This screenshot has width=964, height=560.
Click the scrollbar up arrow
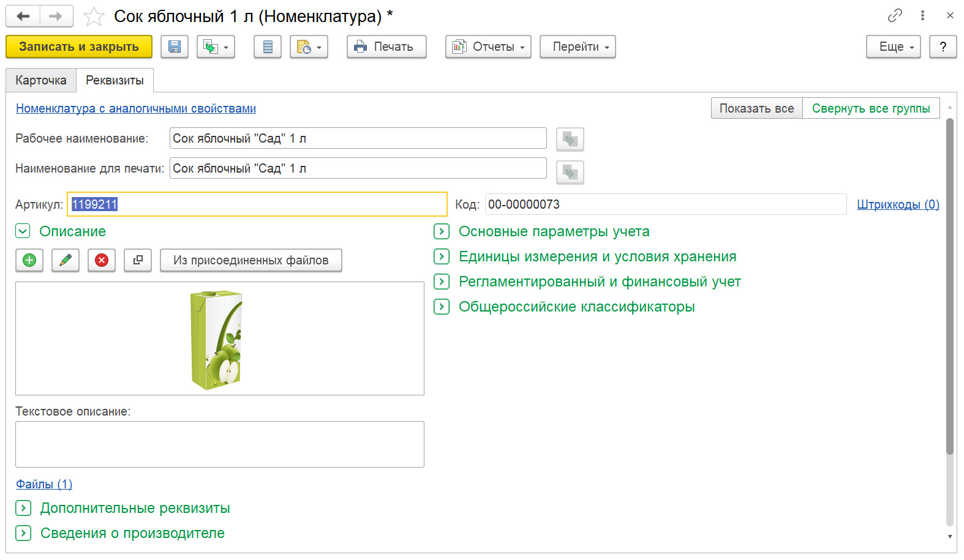pos(950,107)
